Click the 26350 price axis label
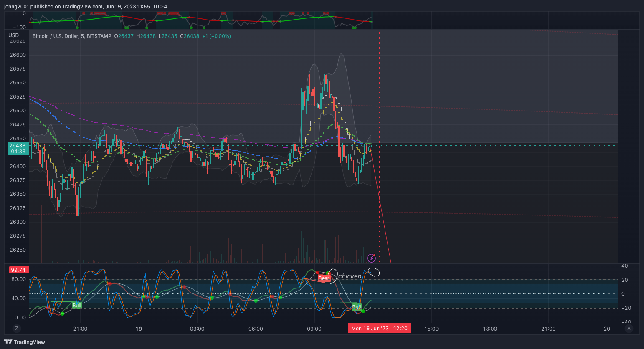 [18, 194]
